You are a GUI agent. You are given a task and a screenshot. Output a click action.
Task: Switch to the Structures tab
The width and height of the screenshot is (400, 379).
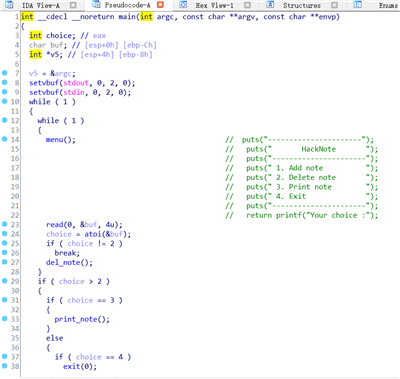click(x=302, y=5)
